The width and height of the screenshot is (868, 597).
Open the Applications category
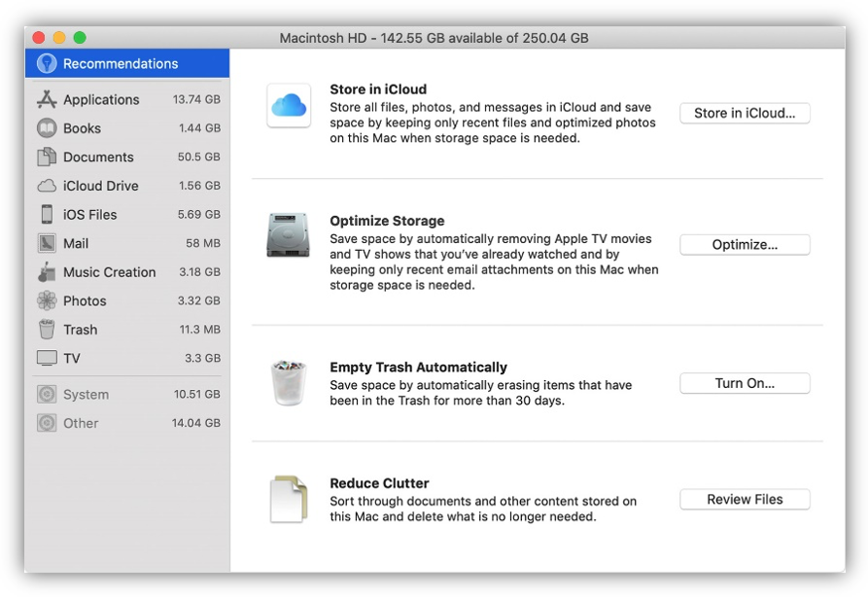127,99
